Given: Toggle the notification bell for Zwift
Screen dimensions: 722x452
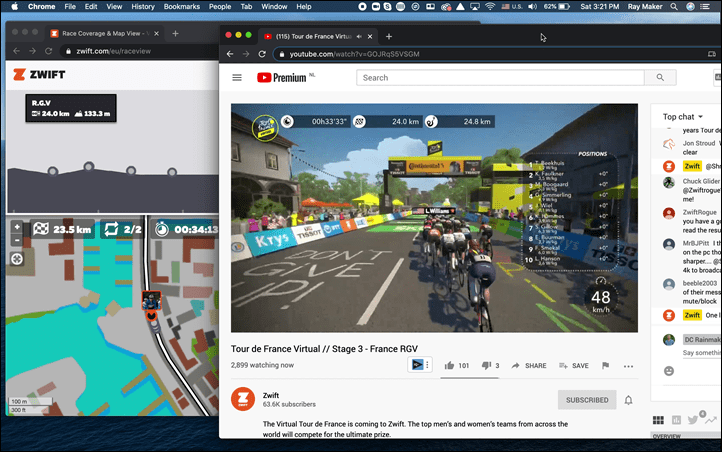Looking at the screenshot, I should 629,400.
